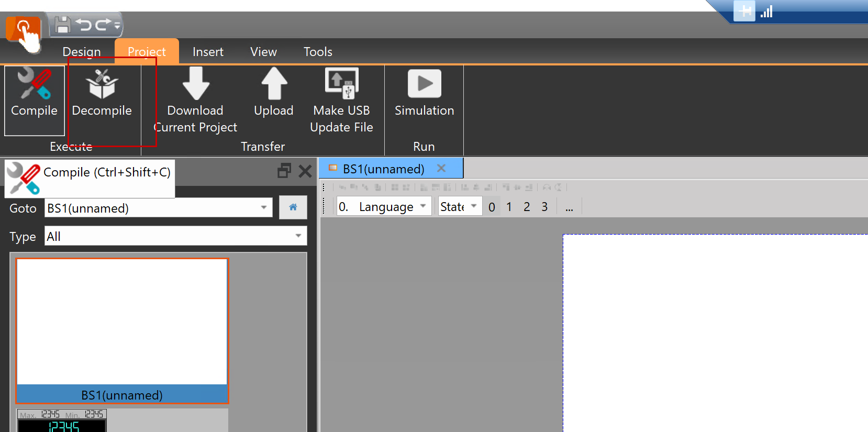Viewport: 868px width, 432px height.
Task: Start the Simulation run
Action: click(x=424, y=84)
